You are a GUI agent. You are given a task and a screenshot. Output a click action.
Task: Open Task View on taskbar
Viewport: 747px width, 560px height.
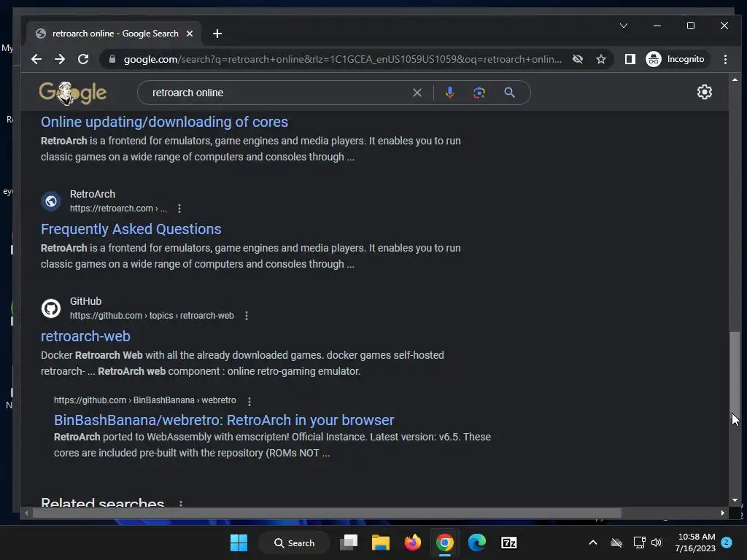(349, 542)
